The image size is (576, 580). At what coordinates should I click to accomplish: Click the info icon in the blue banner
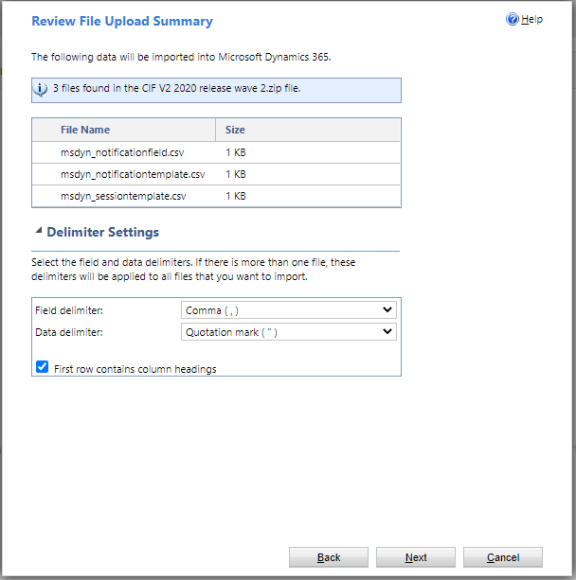[x=40, y=89]
